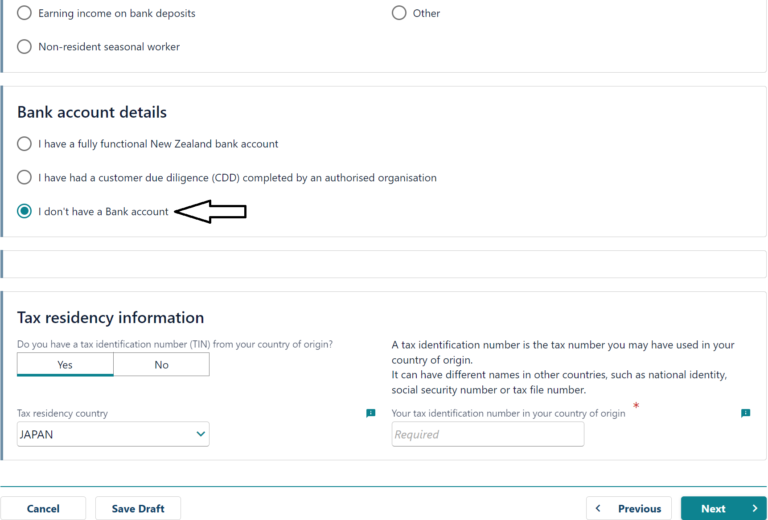Proceed with the Next button

tap(713, 508)
